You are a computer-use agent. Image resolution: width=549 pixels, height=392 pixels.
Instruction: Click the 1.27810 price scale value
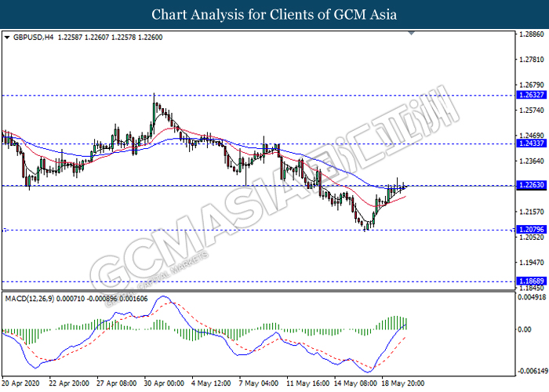point(532,60)
